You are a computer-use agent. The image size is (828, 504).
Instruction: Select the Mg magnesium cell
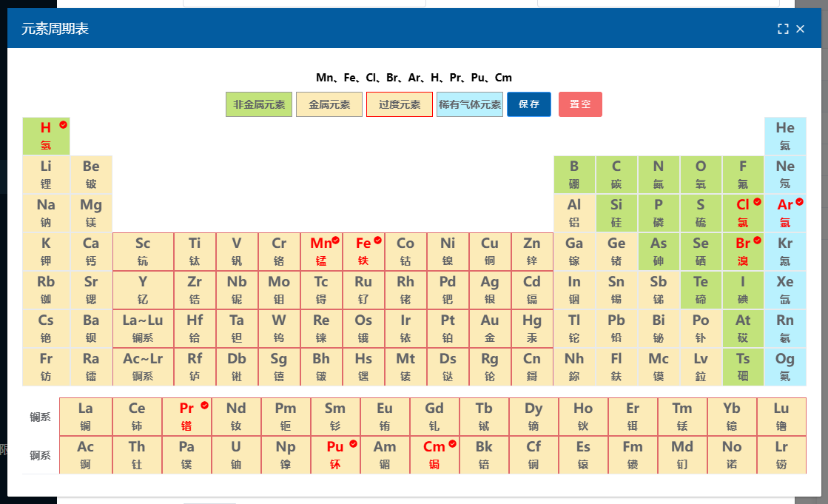click(x=91, y=213)
